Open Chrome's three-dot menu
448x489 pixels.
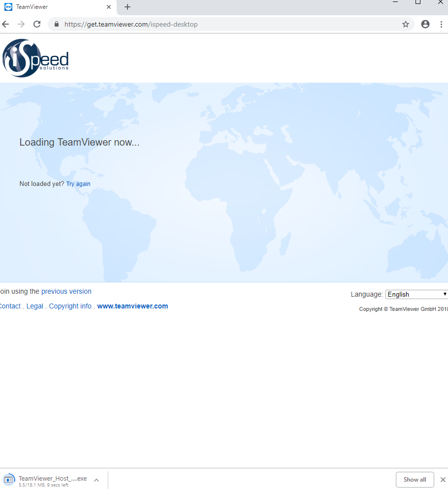pos(441,24)
